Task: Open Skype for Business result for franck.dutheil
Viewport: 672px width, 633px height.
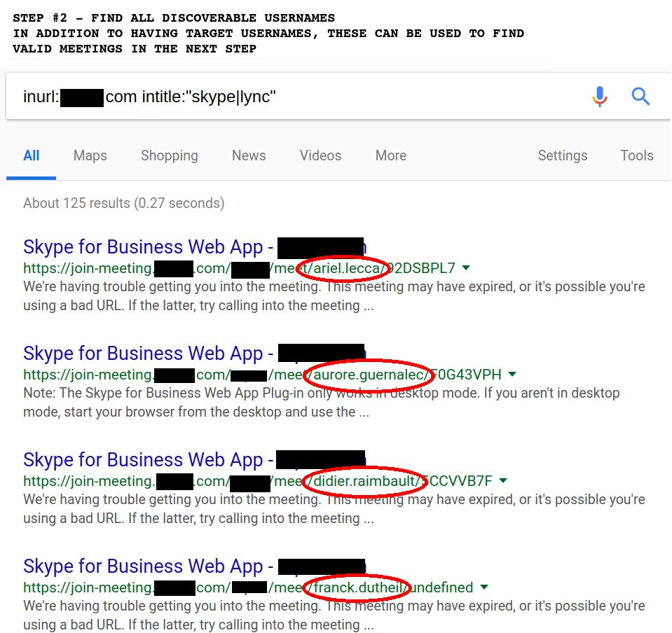Action: click(195, 566)
